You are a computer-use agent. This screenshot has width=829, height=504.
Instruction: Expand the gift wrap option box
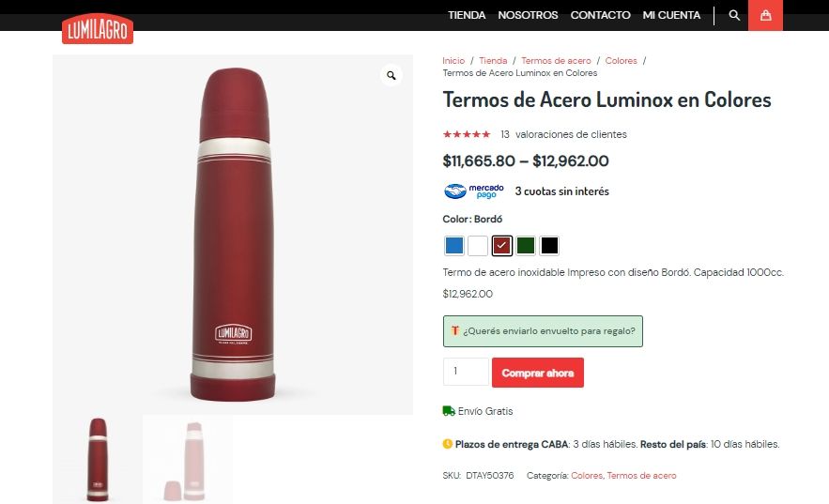click(x=543, y=331)
